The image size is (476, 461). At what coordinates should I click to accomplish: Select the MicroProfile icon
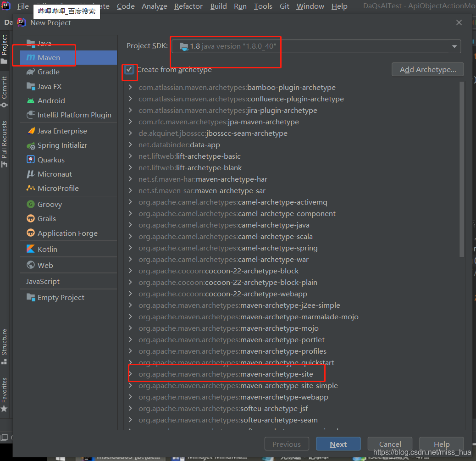31,188
